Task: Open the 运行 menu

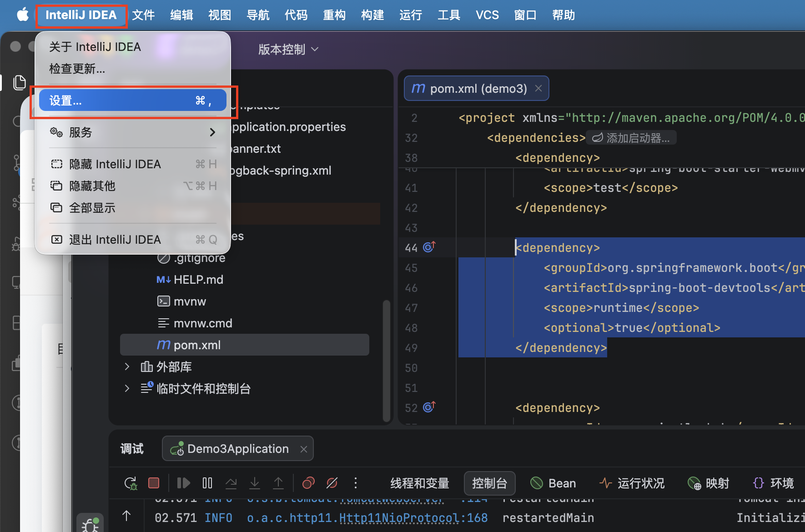Action: pyautogui.click(x=411, y=15)
